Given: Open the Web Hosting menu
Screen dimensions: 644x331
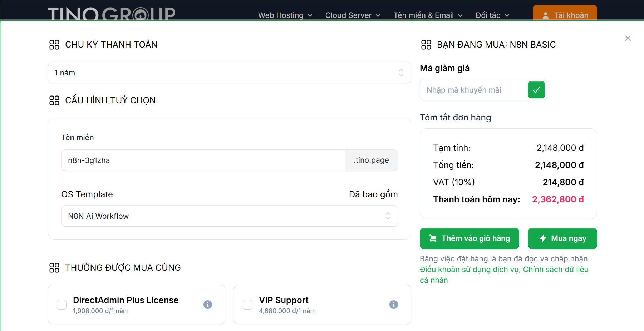Looking at the screenshot, I should click(x=285, y=15).
